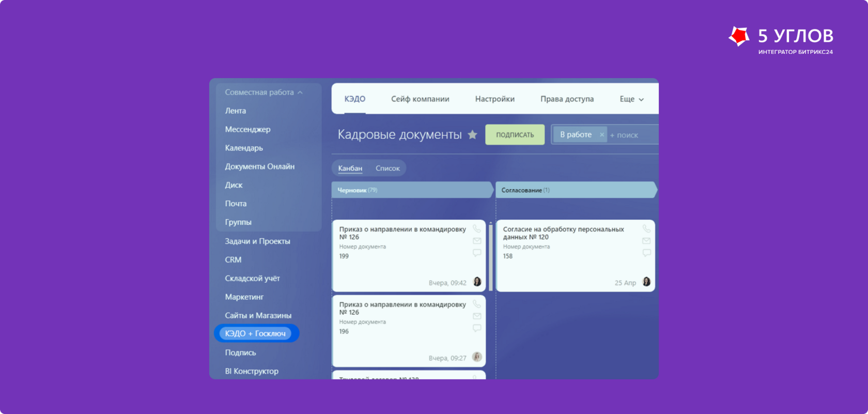Open BI Конструктор in the sidebar

pyautogui.click(x=252, y=371)
